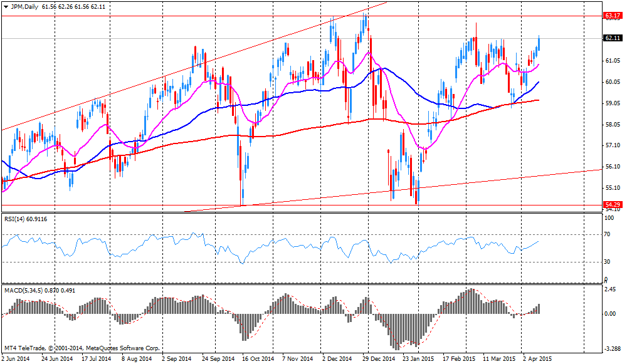
Task: Click the RSI 100 scale label
Action: (609, 218)
